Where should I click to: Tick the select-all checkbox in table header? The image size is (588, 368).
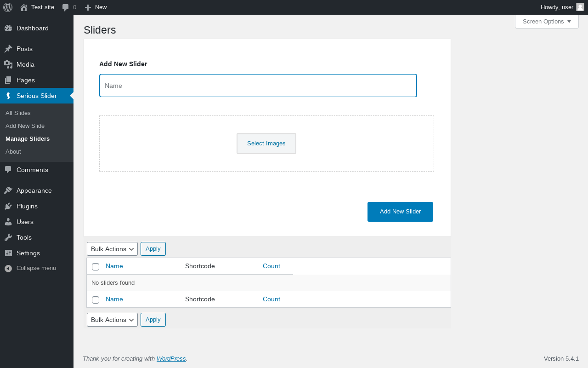(96, 267)
